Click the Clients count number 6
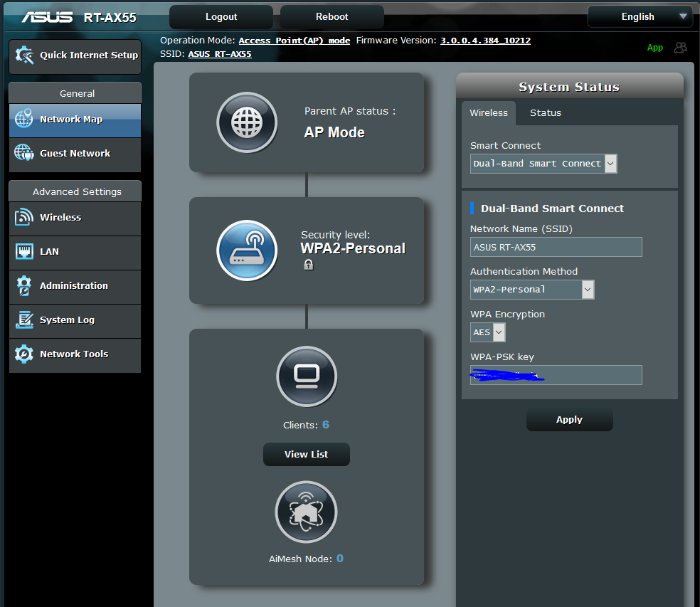This screenshot has height=607, width=700. pos(326,424)
